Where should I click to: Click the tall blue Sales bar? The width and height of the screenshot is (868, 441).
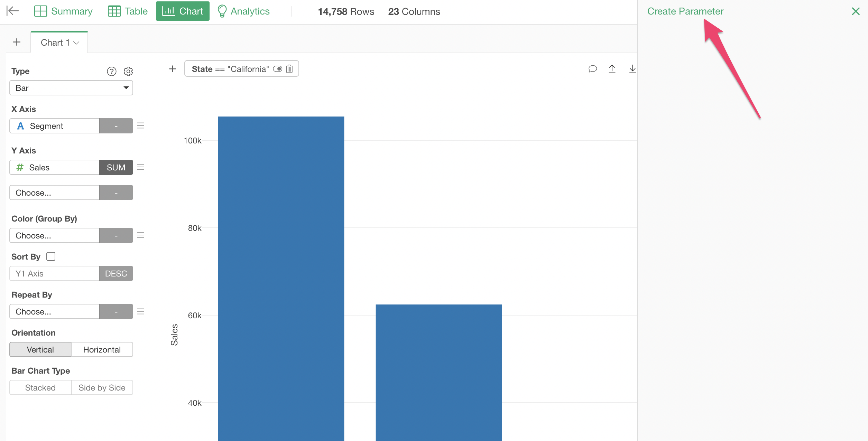click(x=281, y=276)
